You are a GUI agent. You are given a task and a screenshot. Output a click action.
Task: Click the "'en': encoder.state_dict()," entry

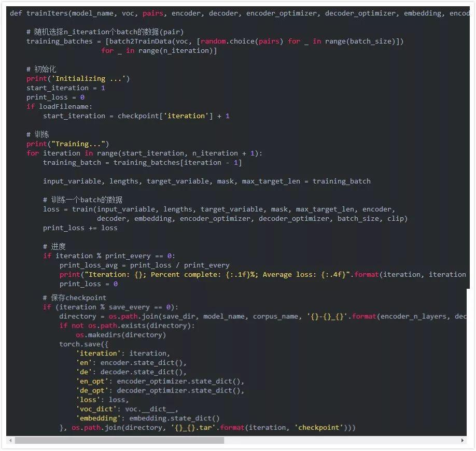click(x=131, y=363)
